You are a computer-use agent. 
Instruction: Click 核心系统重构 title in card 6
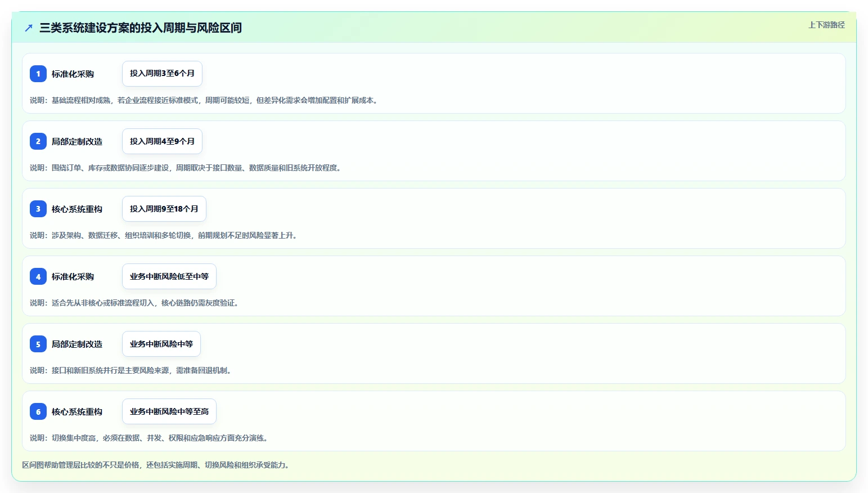point(77,411)
